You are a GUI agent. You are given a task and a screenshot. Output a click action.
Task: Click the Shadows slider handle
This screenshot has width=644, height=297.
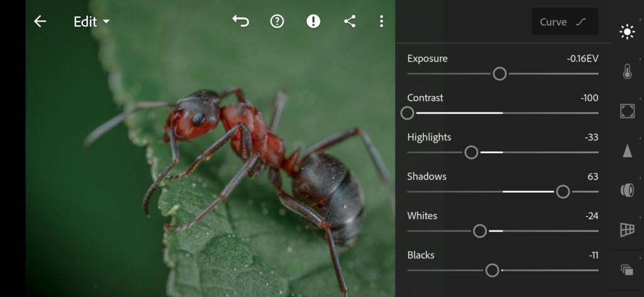[x=563, y=192]
